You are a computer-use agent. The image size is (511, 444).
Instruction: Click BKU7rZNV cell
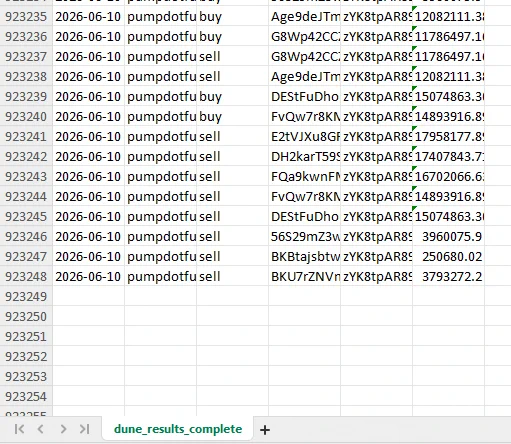[304, 276]
